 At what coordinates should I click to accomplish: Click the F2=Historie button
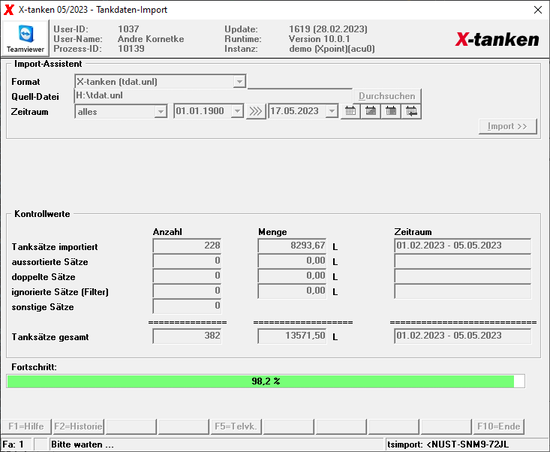pyautogui.click(x=78, y=426)
